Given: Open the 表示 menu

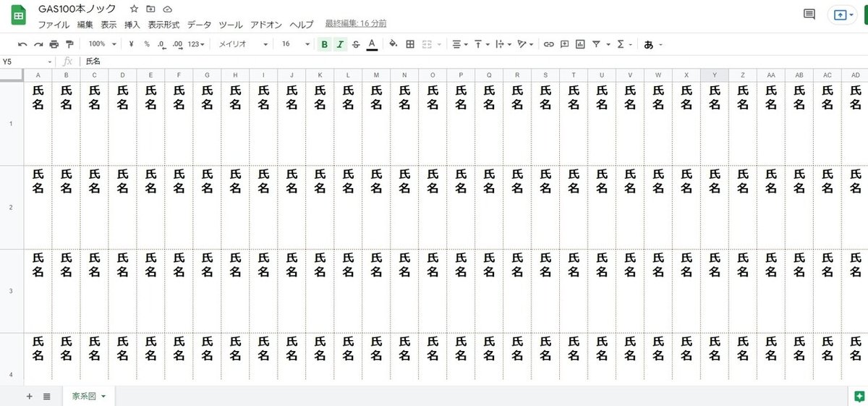Looking at the screenshot, I should pos(109,25).
